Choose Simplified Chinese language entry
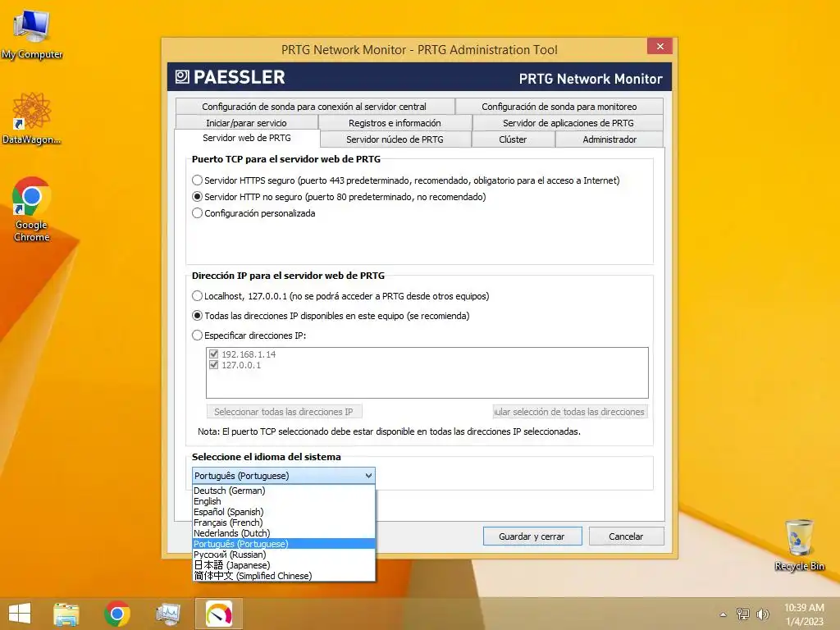840x630 pixels. click(283, 576)
